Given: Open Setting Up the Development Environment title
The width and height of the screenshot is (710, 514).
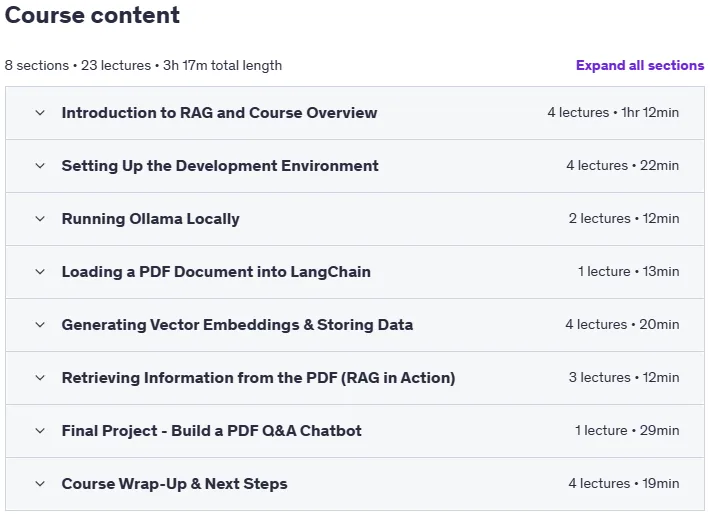Looking at the screenshot, I should coord(220,166).
